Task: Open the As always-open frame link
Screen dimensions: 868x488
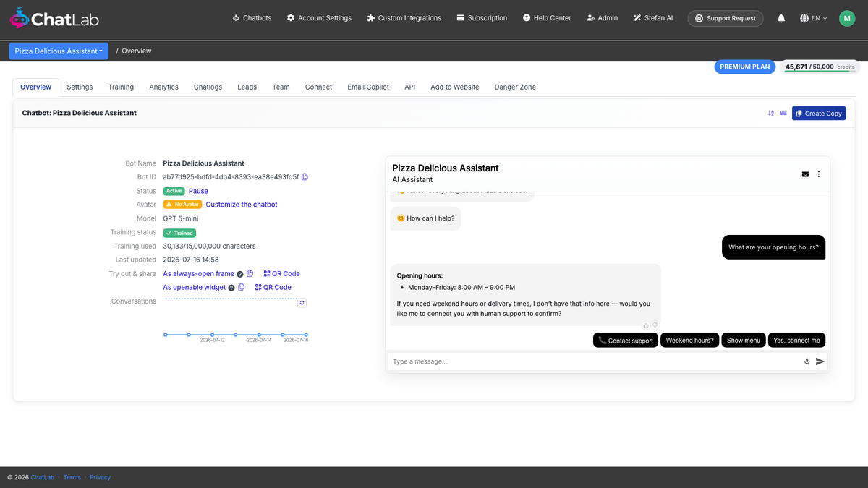Action: pos(198,274)
